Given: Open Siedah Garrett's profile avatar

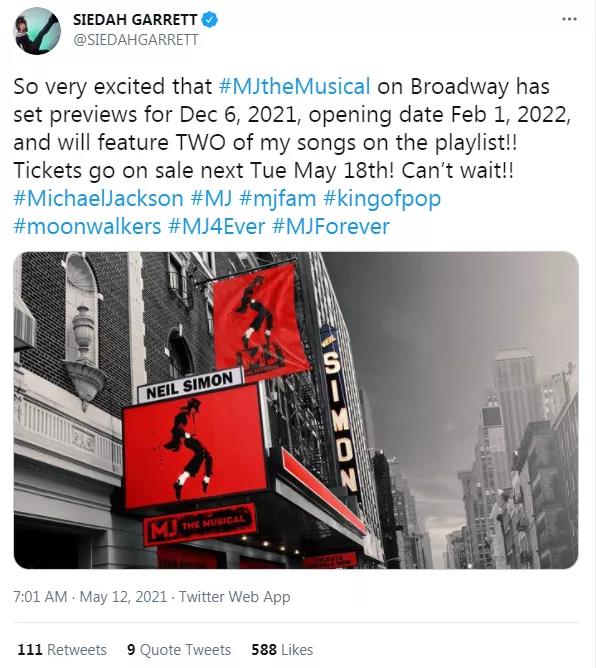Looking at the screenshot, I should click(x=37, y=31).
